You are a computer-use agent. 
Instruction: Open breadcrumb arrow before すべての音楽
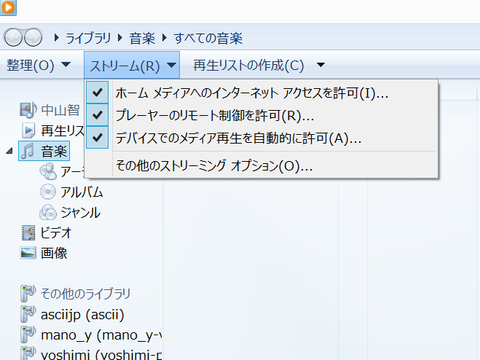point(164,38)
